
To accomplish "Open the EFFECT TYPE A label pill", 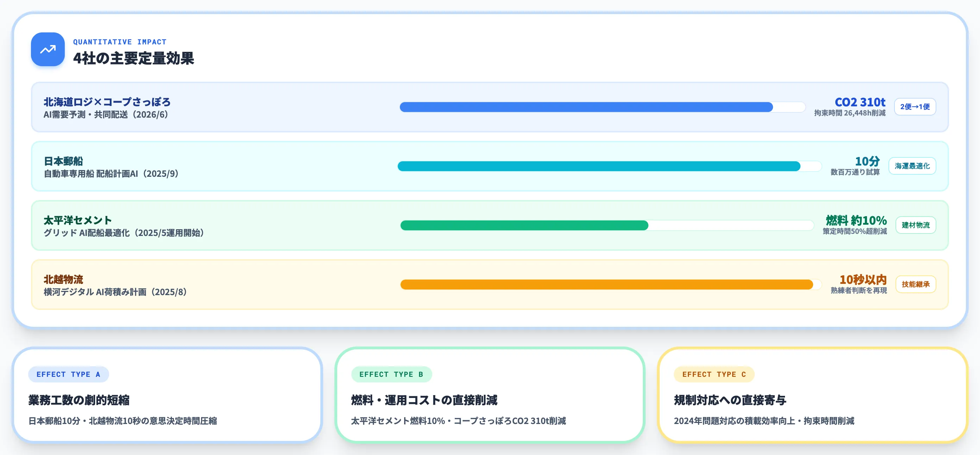I will click(x=69, y=374).
